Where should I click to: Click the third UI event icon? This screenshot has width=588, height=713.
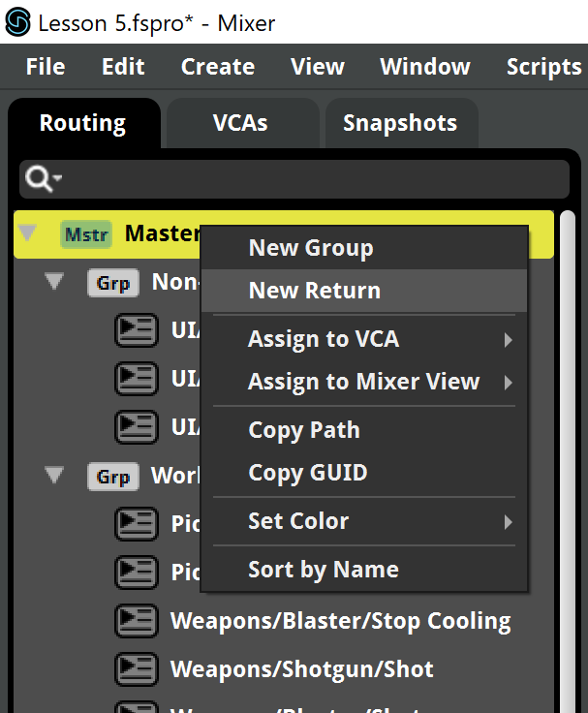(137, 427)
